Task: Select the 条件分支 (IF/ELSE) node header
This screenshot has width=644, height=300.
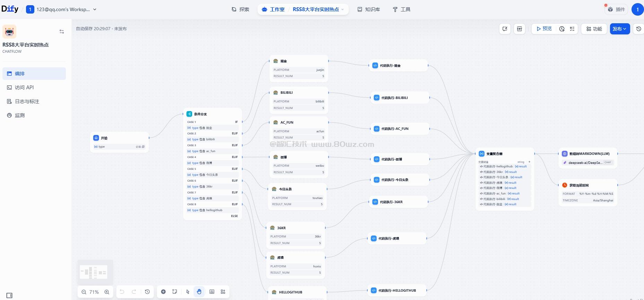Action: pos(212,114)
